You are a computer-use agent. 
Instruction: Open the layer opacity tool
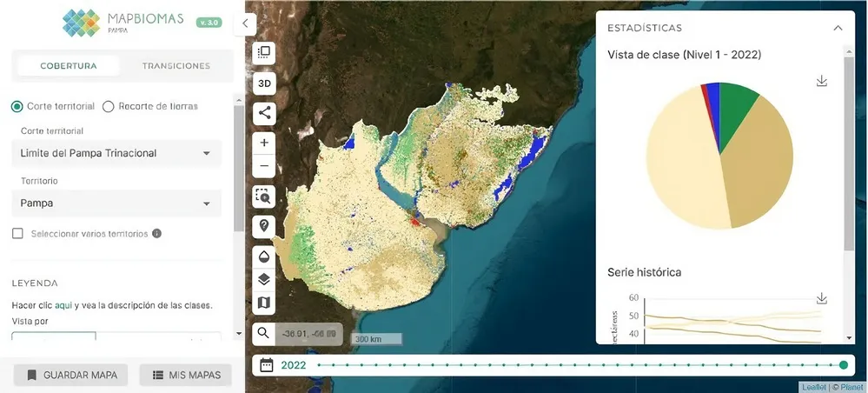pyautogui.click(x=264, y=256)
